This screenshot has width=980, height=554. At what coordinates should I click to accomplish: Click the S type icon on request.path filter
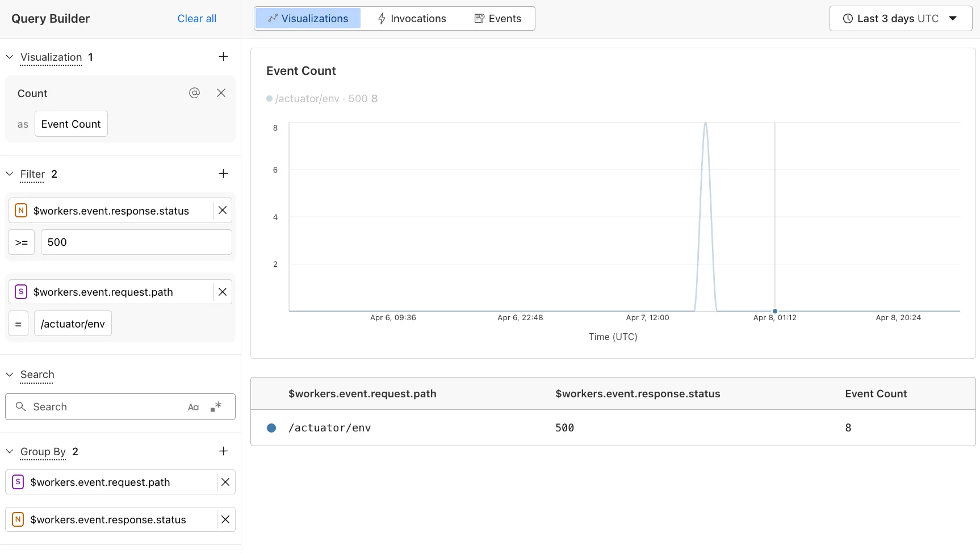point(21,291)
